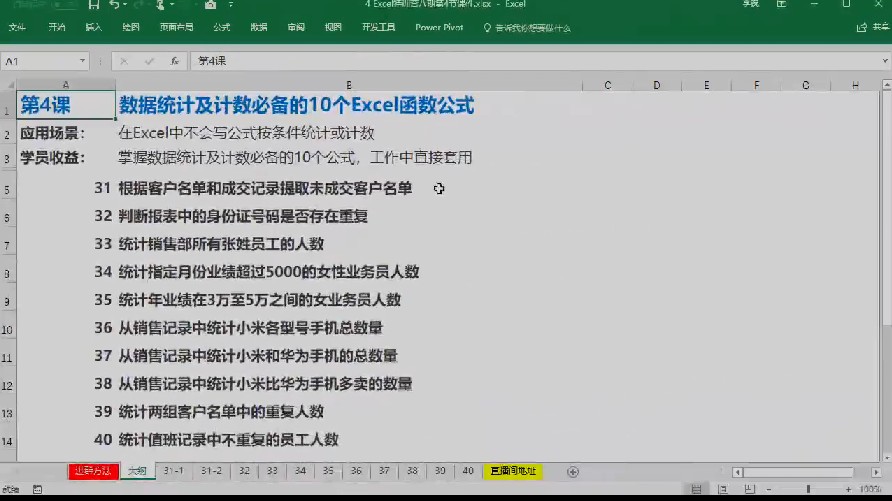Click the Cancel (X) formula bar icon
892x501 pixels.
124,61
